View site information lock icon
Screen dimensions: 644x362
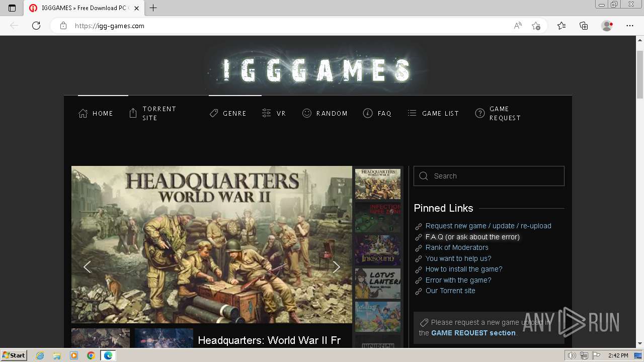click(63, 26)
